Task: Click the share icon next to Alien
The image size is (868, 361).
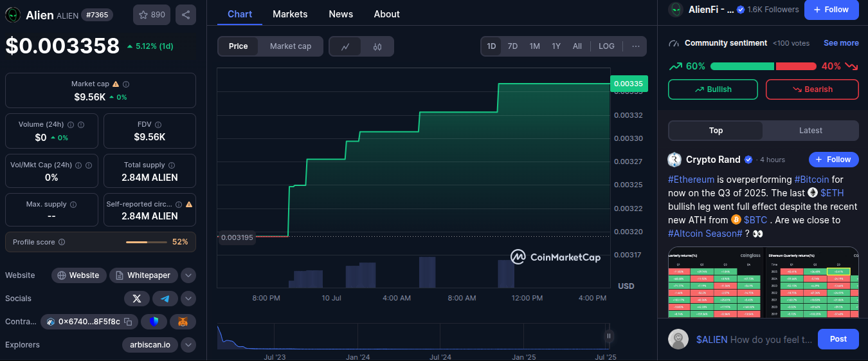Action: point(186,15)
